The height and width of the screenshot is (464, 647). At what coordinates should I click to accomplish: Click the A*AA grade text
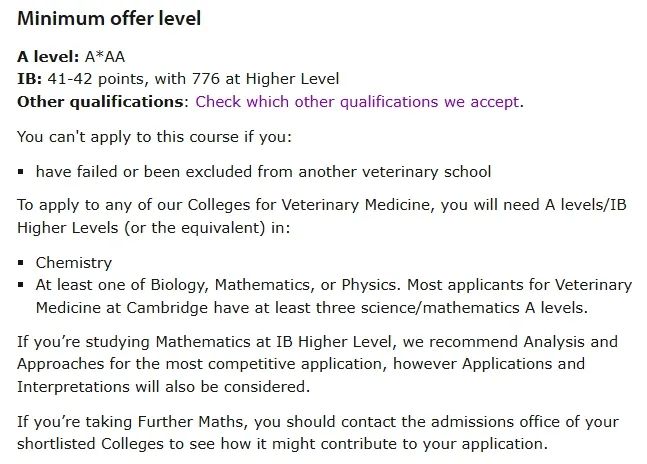pyautogui.click(x=105, y=57)
